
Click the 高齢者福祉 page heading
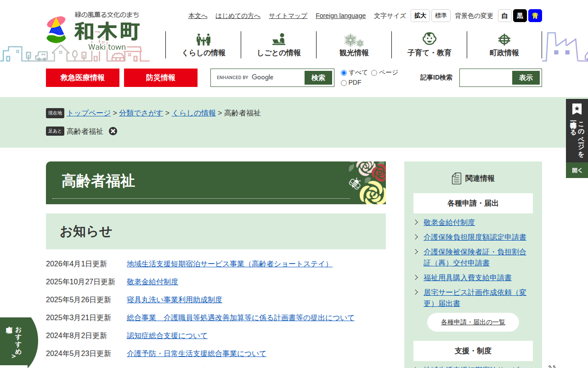click(98, 181)
